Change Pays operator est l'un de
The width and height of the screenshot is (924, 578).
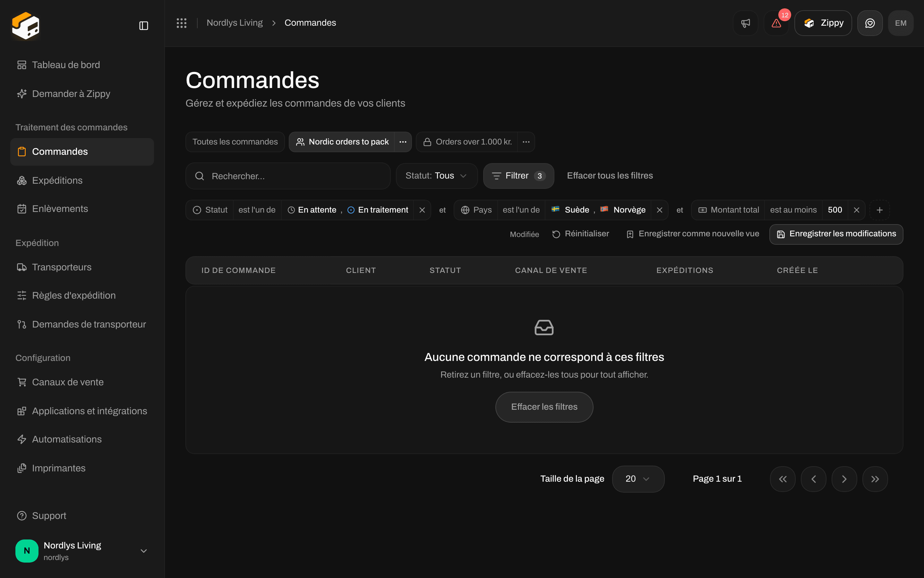click(x=521, y=210)
